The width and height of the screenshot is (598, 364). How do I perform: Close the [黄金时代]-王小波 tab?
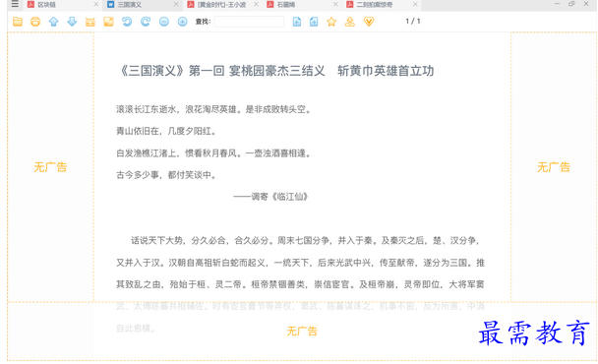[x=256, y=5]
